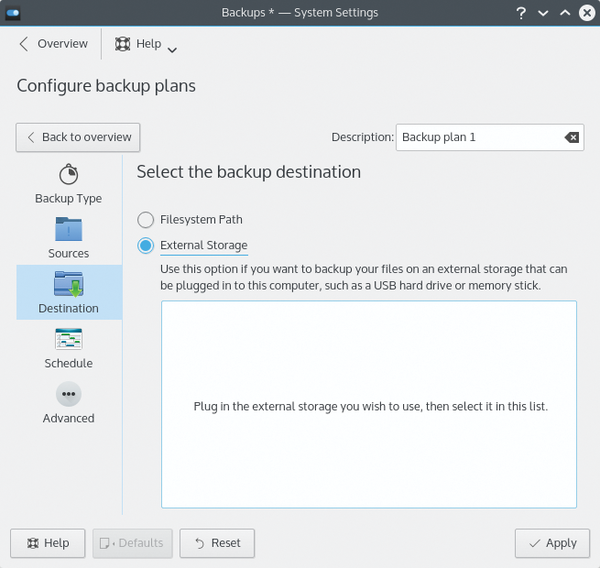Screen dimensions: 600x568
Task: Click the bottom Help button
Action: 48,543
